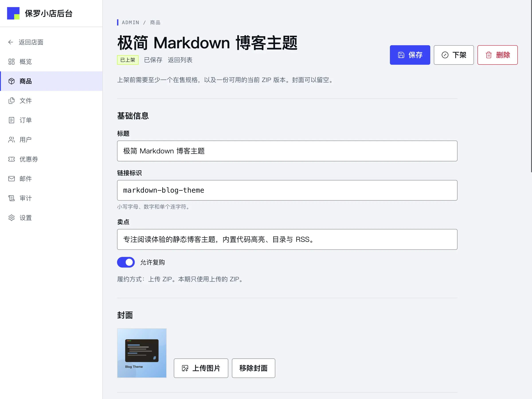Follow the 返回列表 link
The image size is (532, 399).
(x=180, y=60)
